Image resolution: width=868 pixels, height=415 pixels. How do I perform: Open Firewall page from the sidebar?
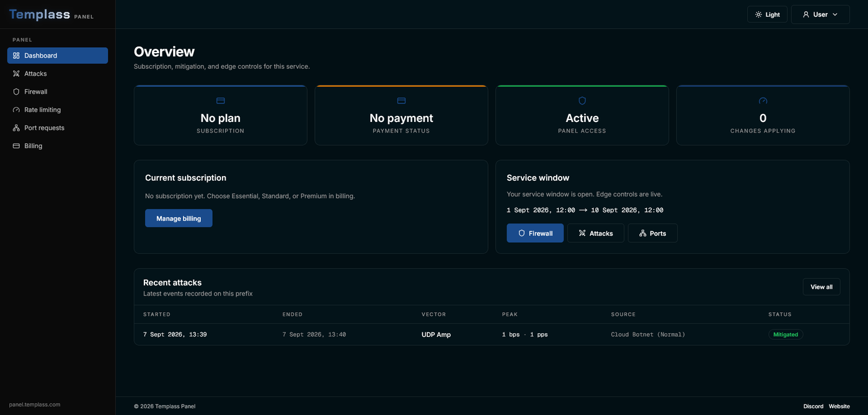58,92
